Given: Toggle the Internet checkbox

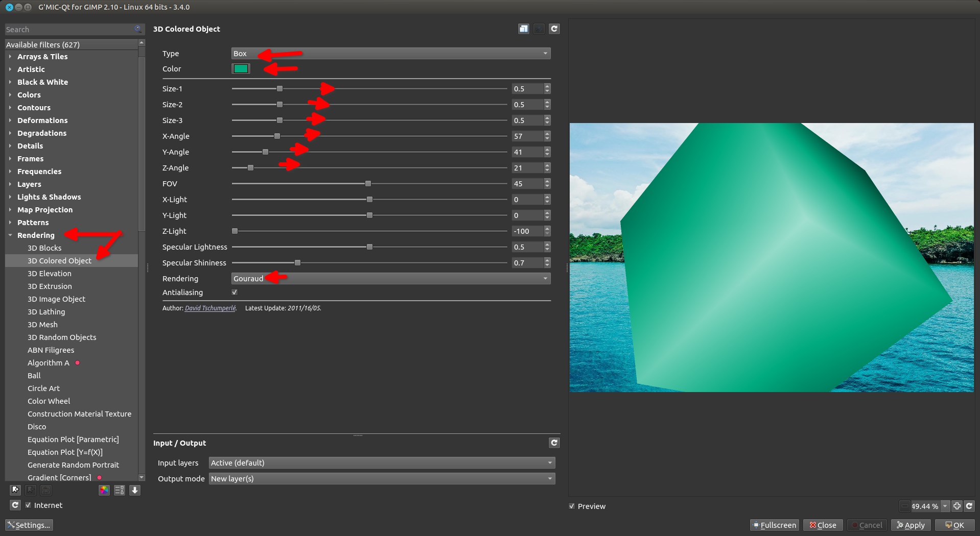Looking at the screenshot, I should click(28, 505).
